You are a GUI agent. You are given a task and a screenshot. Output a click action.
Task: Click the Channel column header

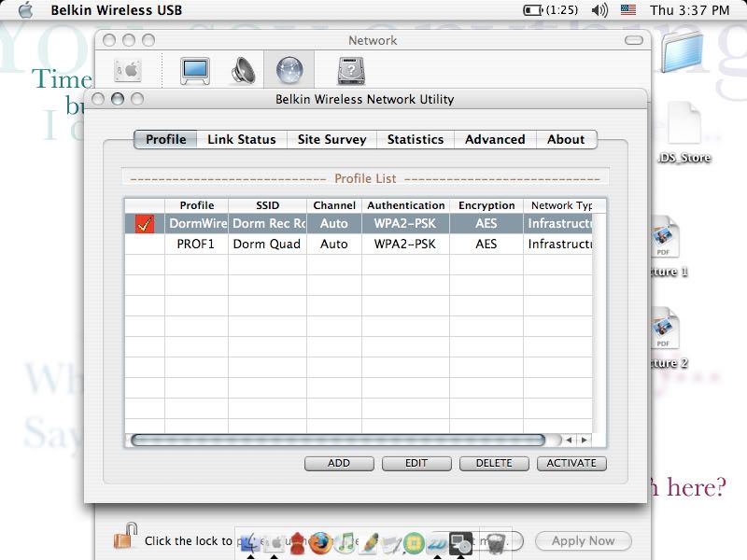(334, 205)
